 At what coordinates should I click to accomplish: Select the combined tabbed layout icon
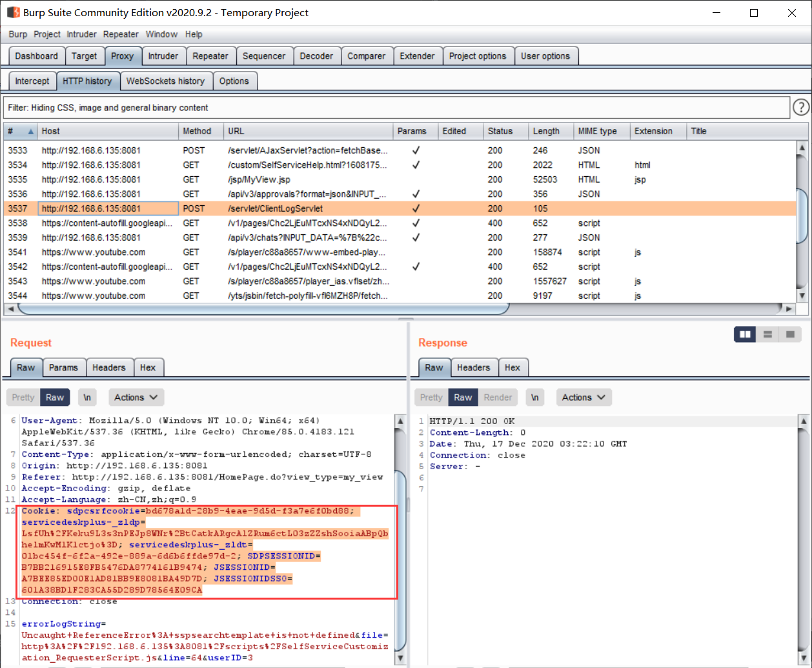789,334
